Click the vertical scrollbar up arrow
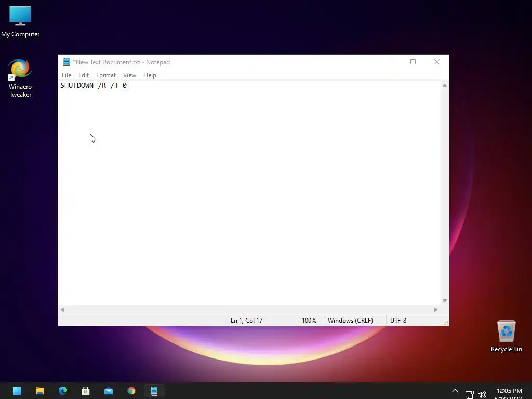 [x=445, y=85]
